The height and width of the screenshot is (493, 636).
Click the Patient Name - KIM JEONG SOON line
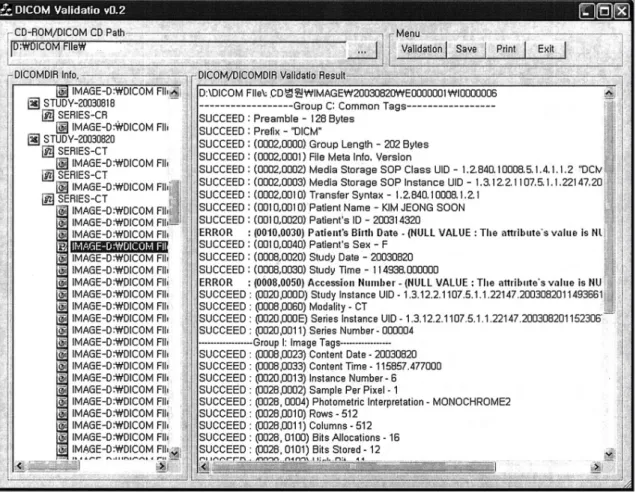(x=332, y=208)
